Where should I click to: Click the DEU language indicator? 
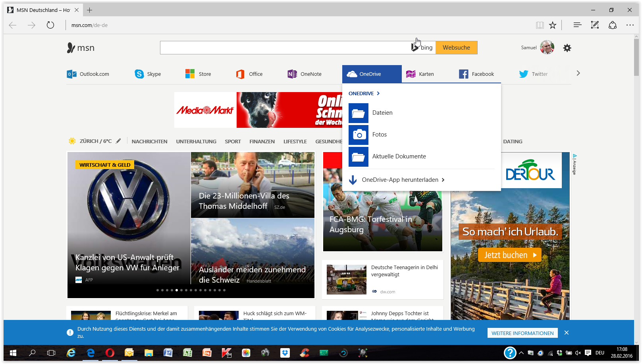600,353
